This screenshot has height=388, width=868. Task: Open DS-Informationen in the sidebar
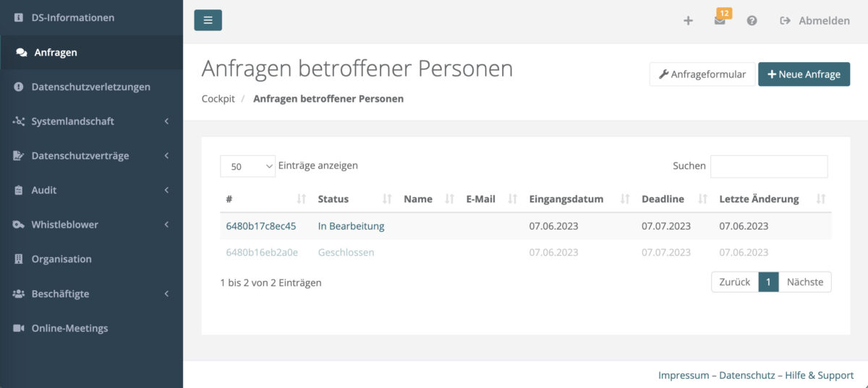pyautogui.click(x=72, y=17)
